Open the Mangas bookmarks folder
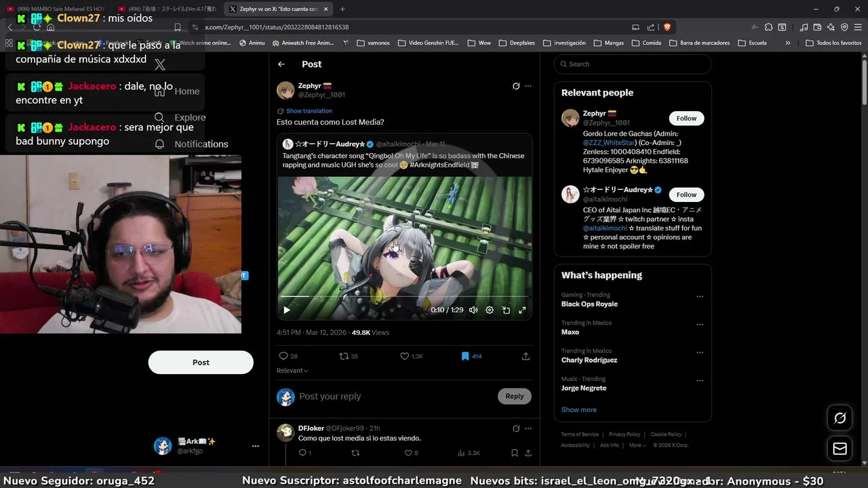Viewport: 868px width, 488px height. [608, 43]
